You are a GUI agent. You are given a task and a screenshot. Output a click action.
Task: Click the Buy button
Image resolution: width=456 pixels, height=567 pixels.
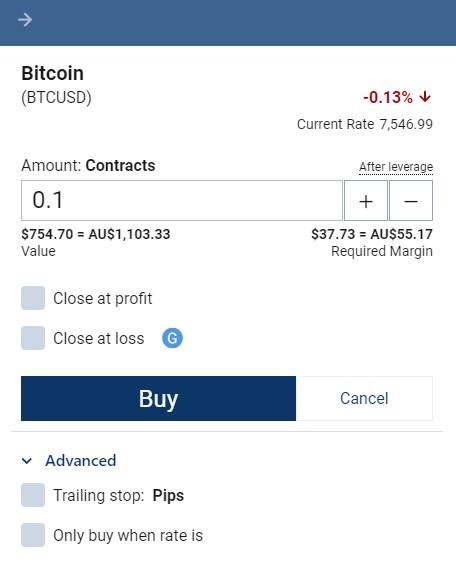pos(158,398)
